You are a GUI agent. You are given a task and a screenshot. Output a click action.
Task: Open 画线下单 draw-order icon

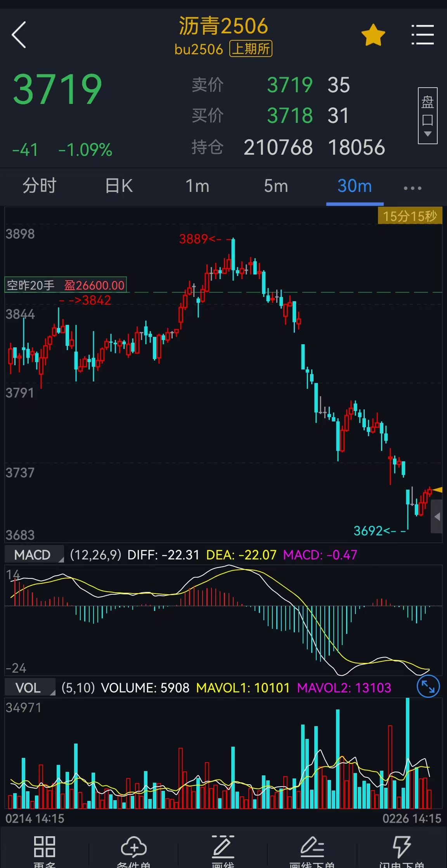coord(312,851)
